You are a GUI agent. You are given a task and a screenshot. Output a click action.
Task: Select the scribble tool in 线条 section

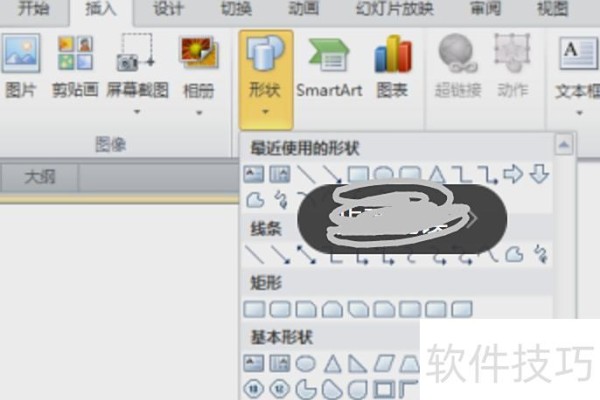[x=541, y=254]
